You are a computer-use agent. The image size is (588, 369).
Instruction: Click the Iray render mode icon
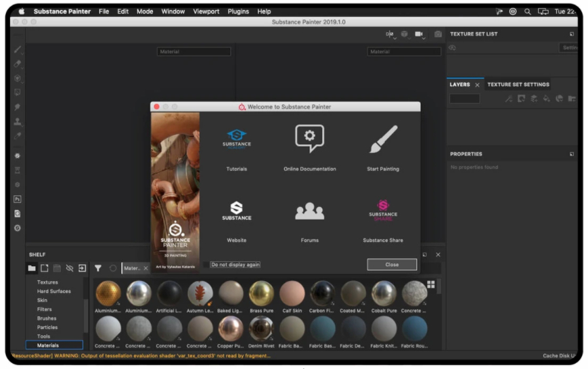tap(18, 156)
